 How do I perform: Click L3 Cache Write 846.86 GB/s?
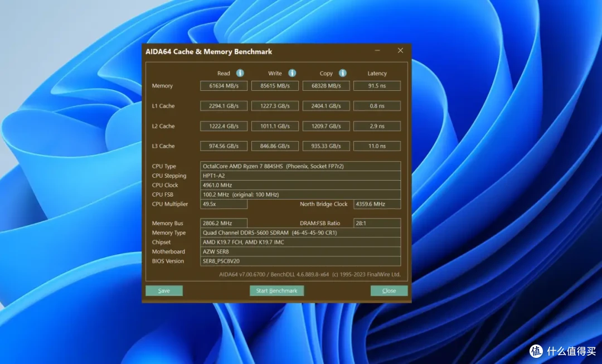click(275, 146)
